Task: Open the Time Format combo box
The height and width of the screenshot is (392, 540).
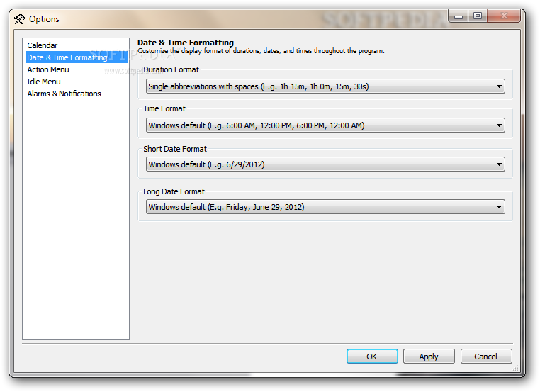Action: 325,125
